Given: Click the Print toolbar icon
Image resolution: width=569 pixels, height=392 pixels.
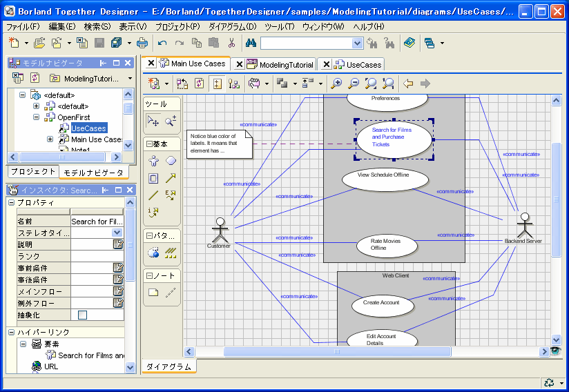Looking at the screenshot, I should (142, 43).
